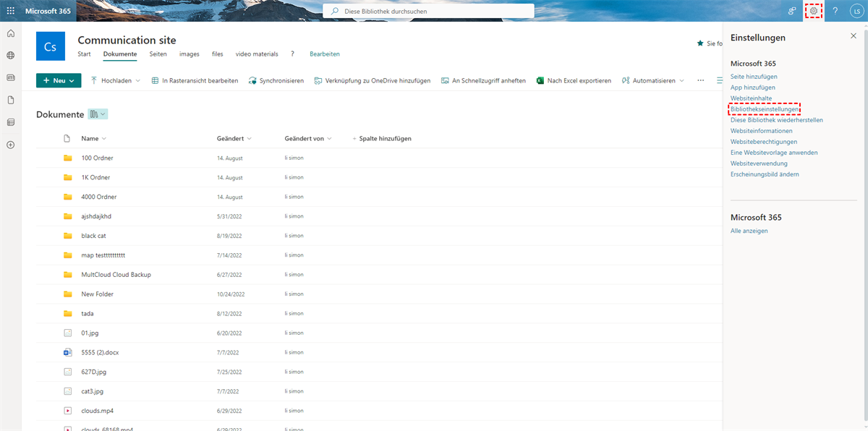This screenshot has width=868, height=431.
Task: Click Websiteinhalte link
Action: click(751, 98)
